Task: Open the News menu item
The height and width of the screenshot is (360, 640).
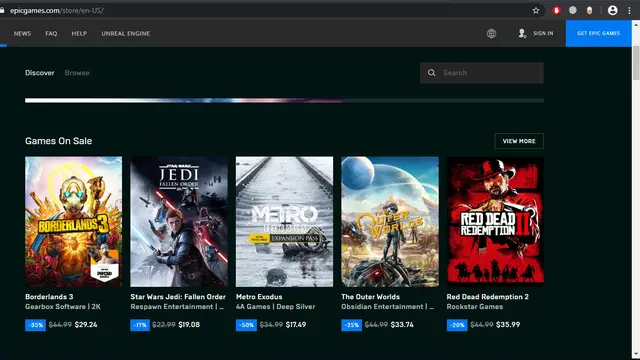Action: [x=22, y=33]
